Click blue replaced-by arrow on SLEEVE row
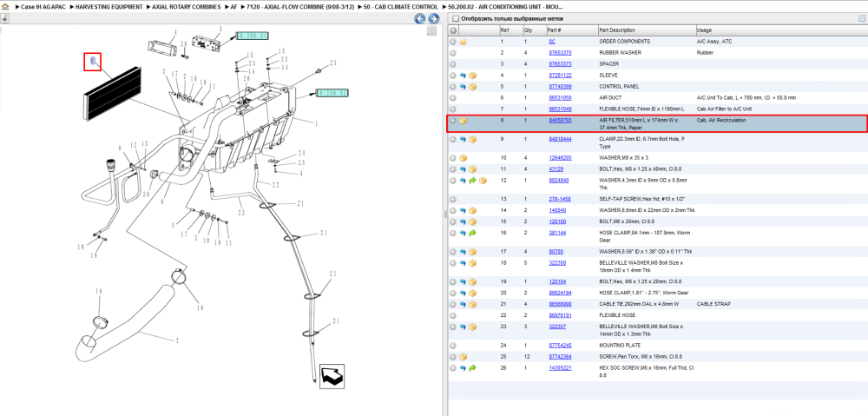868x416 pixels. 464,75
